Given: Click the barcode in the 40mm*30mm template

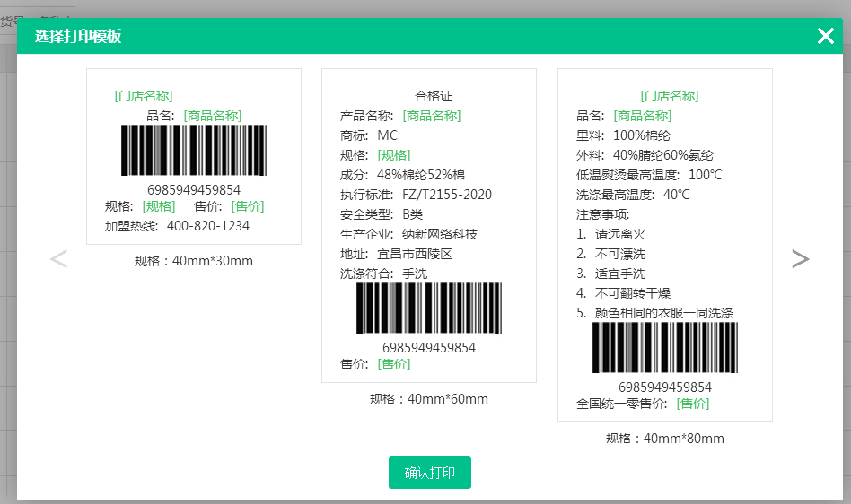Looking at the screenshot, I should tap(194, 150).
